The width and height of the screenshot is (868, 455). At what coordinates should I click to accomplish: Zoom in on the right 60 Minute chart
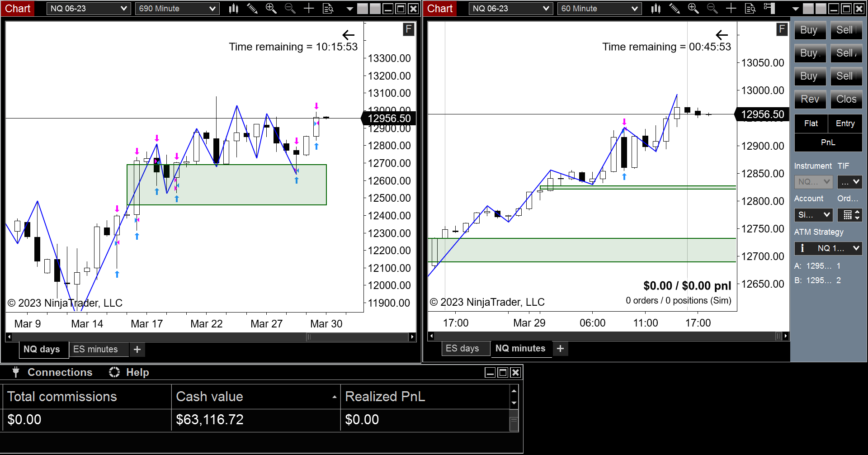click(693, 8)
